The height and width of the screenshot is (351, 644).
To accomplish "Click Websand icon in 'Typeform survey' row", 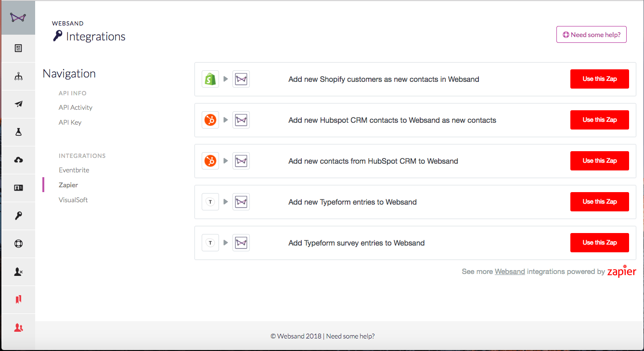I will [241, 243].
